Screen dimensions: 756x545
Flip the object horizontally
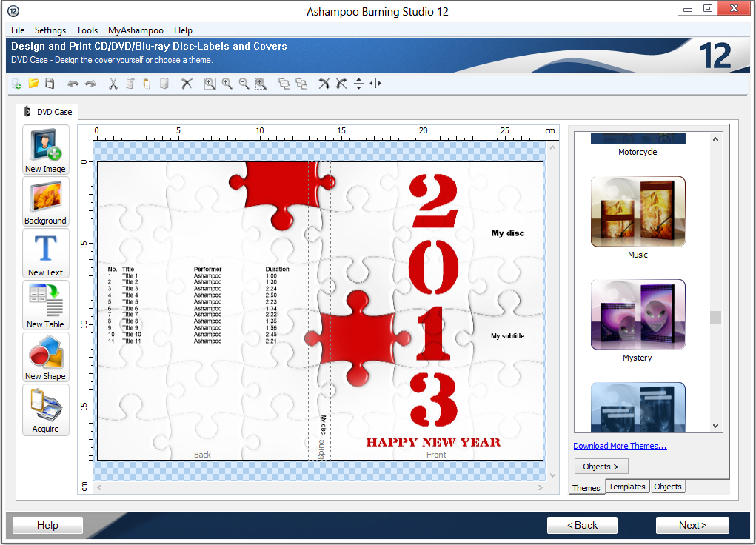click(x=375, y=84)
